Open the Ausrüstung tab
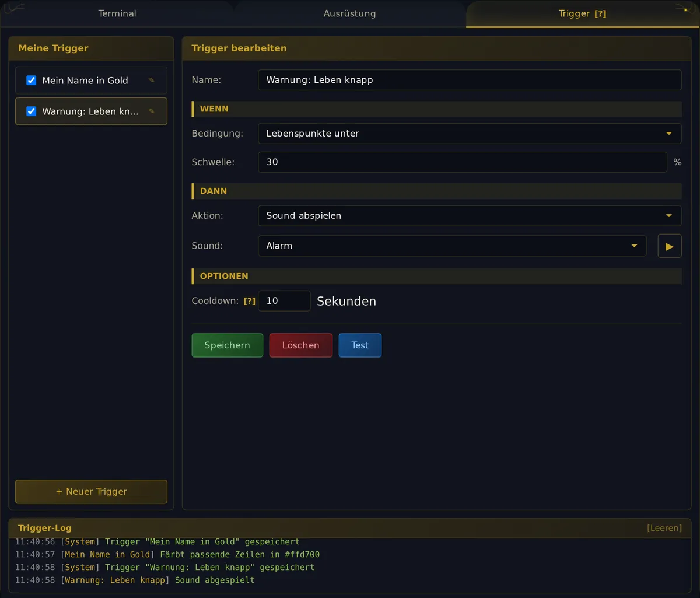 tap(349, 13)
